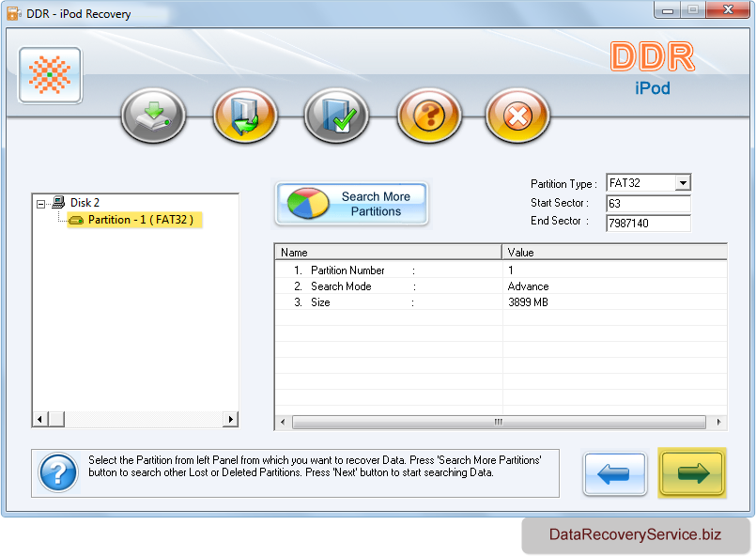Click the DataRecoveryService.biz link
The height and width of the screenshot is (556, 756).
point(635,534)
